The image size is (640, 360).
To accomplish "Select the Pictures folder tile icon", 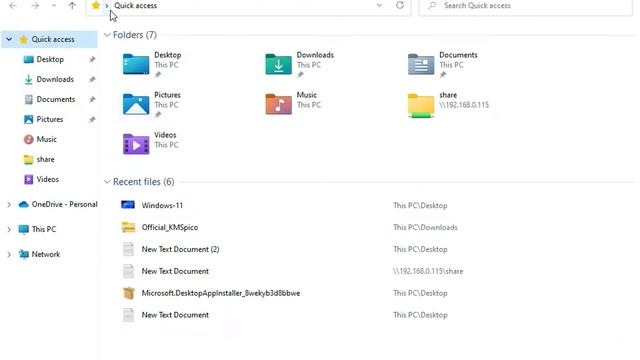I will coord(136,104).
